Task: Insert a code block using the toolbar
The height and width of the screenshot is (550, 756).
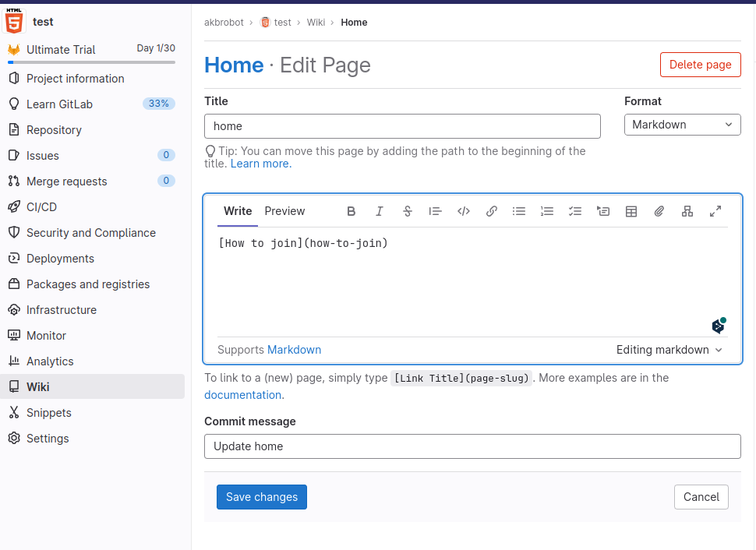Action: 464,211
